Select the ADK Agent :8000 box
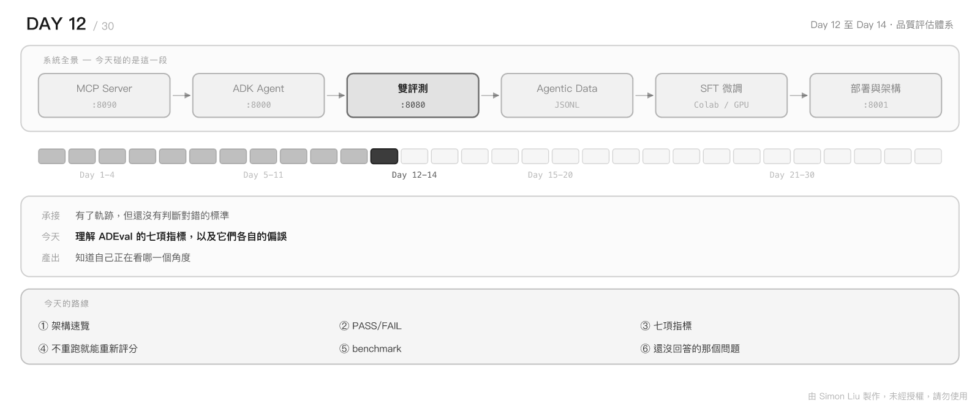 (x=258, y=96)
